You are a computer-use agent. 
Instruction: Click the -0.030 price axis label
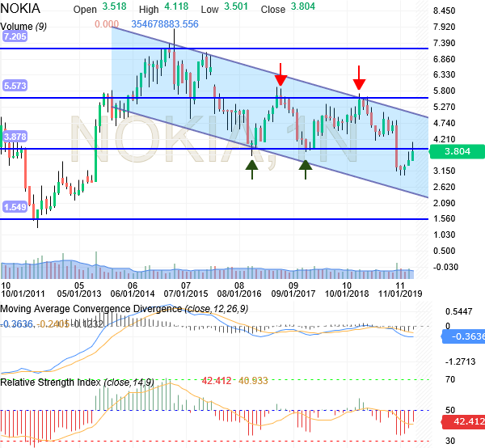pyautogui.click(x=445, y=267)
